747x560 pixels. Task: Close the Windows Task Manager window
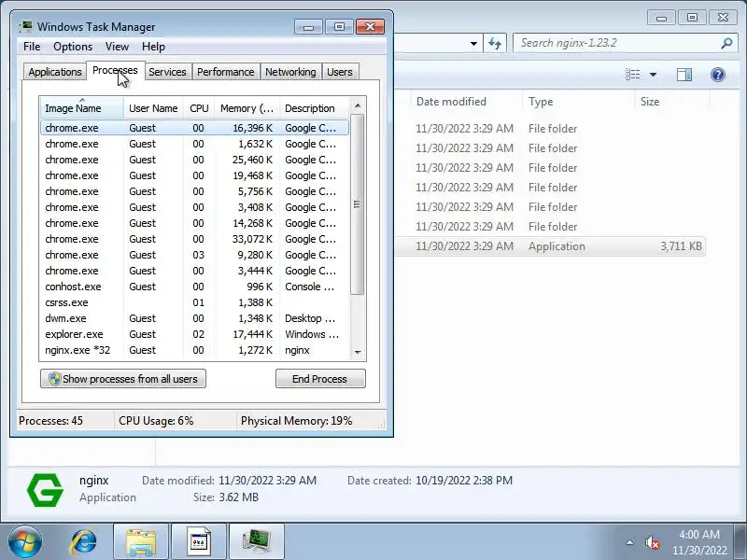pos(370,27)
